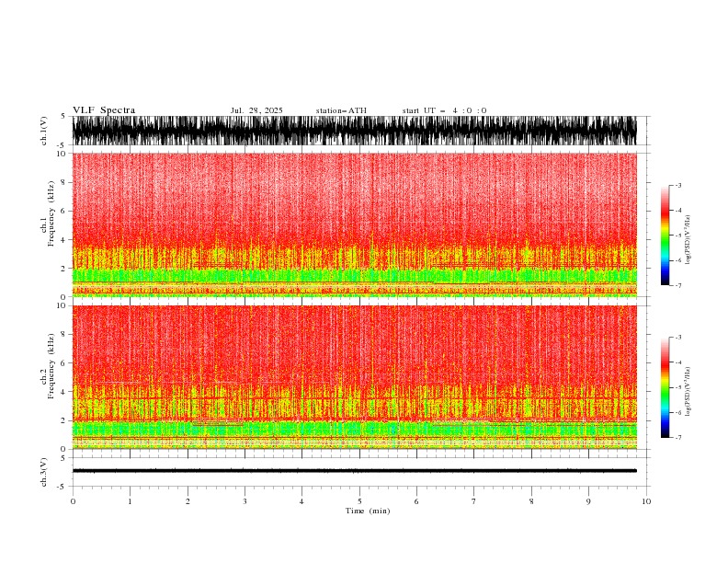The width and height of the screenshot is (728, 563).
Task: Click time axis tick label "7"
Action: tap(474, 501)
